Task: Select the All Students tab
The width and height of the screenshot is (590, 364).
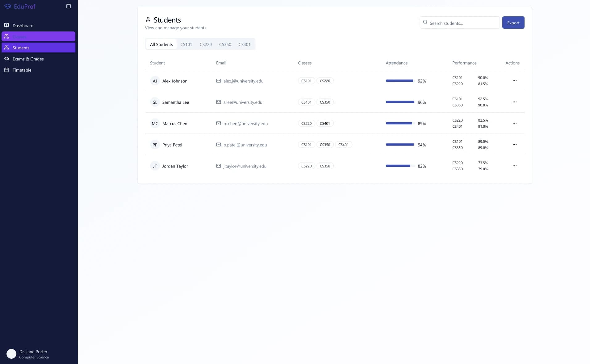Action: pyautogui.click(x=161, y=44)
